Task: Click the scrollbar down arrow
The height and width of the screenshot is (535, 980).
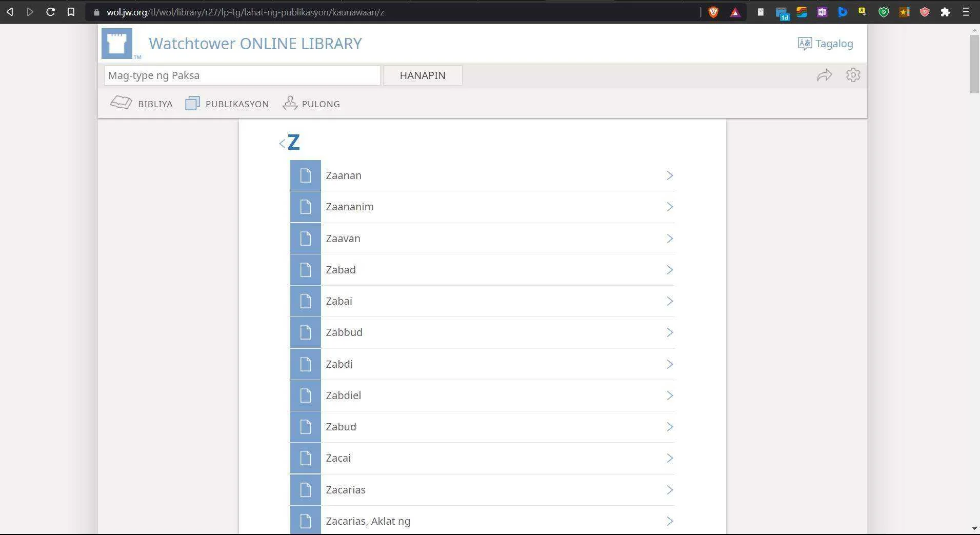Action: pos(974,529)
